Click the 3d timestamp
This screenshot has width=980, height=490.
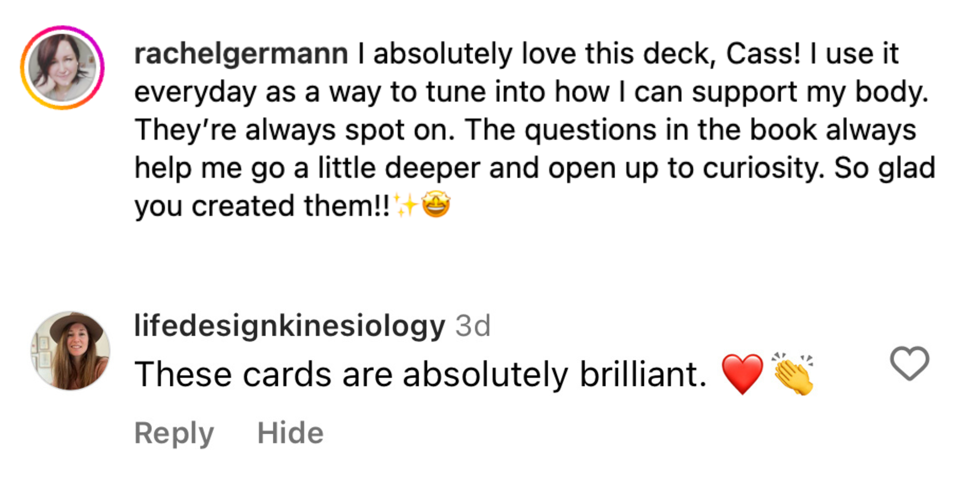pyautogui.click(x=473, y=326)
